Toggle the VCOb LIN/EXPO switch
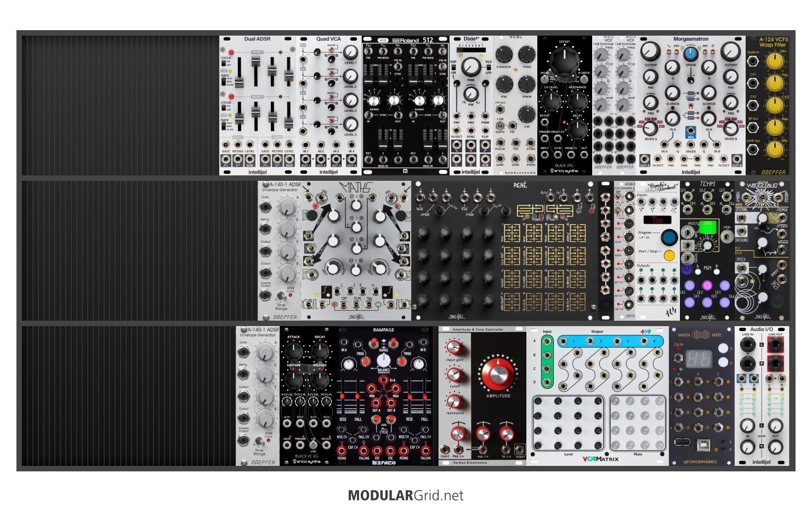 pyautogui.click(x=500, y=126)
